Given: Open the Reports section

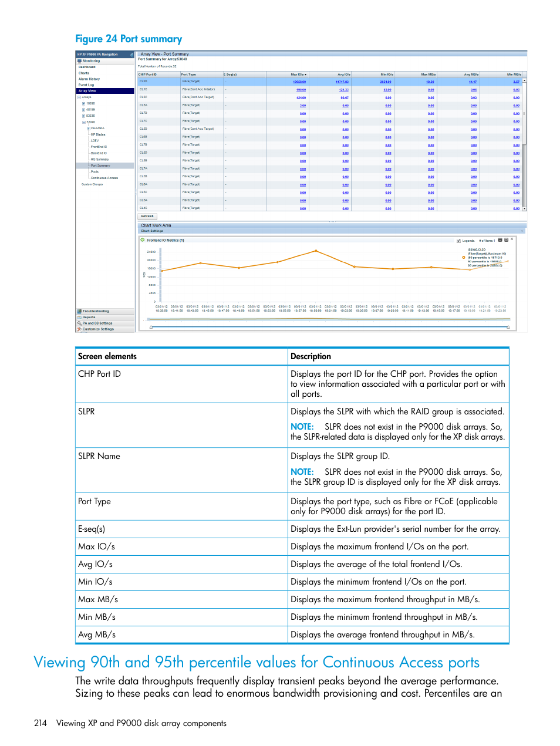Looking at the screenshot, I should (x=105, y=317).
